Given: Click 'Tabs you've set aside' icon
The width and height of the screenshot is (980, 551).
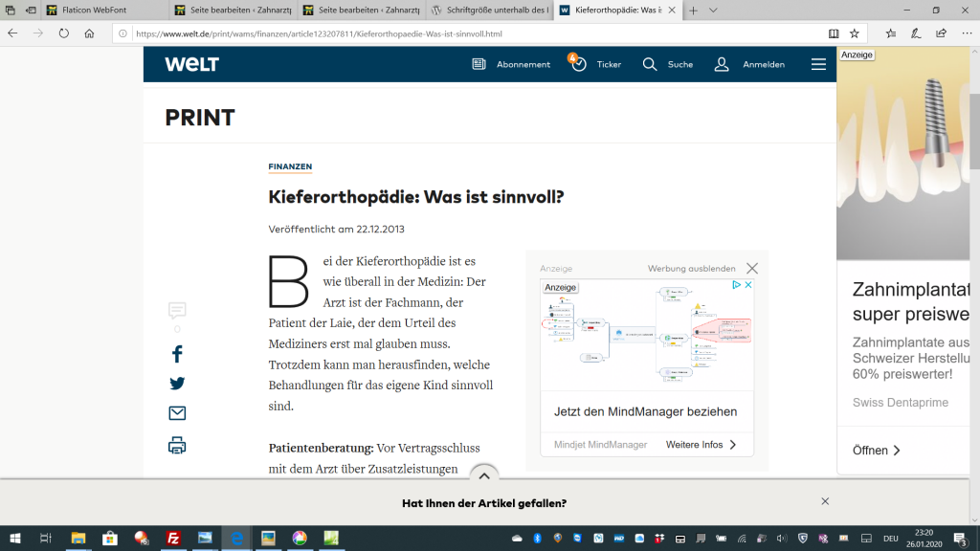Looking at the screenshot, I should tap(10, 10).
